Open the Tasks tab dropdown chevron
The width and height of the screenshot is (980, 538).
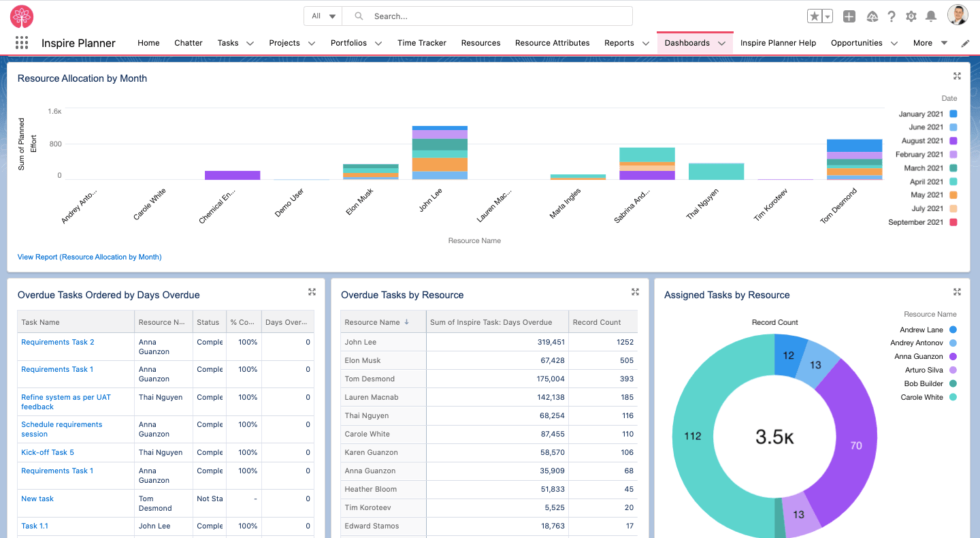[x=250, y=43]
